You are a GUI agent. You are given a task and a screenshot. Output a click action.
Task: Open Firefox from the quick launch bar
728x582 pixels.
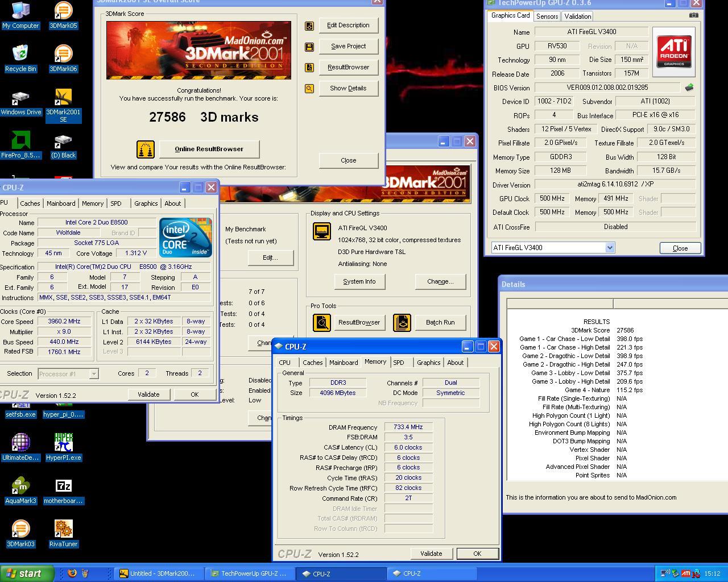pos(72,573)
